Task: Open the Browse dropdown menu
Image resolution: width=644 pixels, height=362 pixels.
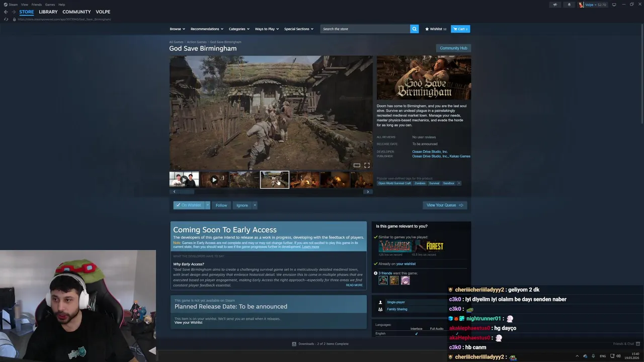Action: coord(177,29)
